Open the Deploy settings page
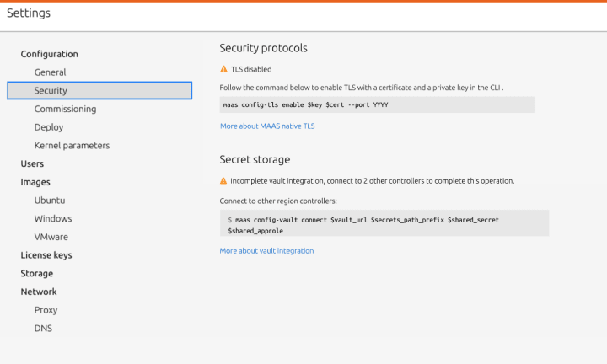 point(48,127)
